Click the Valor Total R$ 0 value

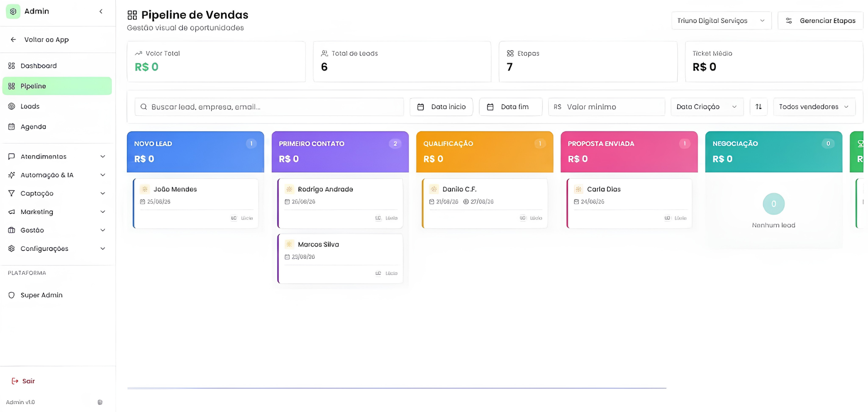[x=147, y=67]
